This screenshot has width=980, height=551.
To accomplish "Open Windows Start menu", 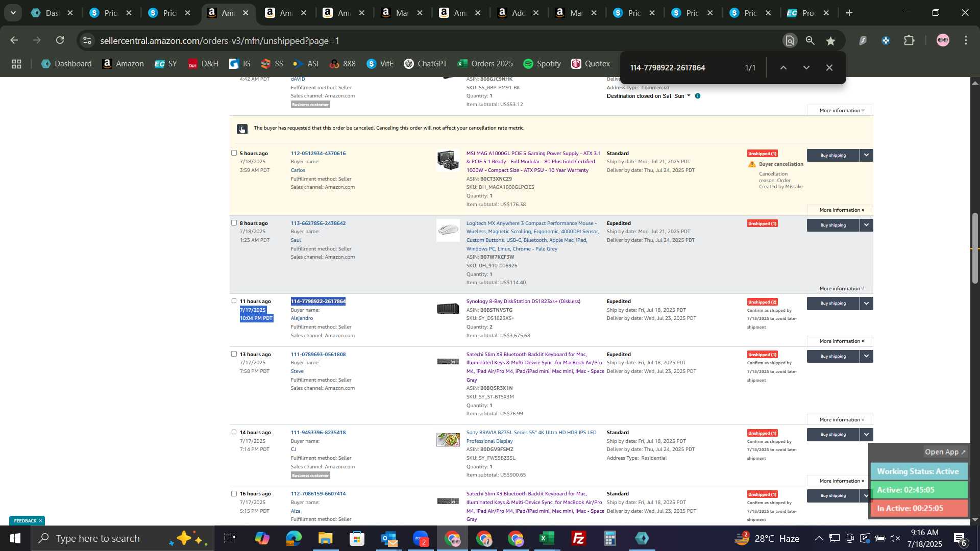I will [15, 538].
